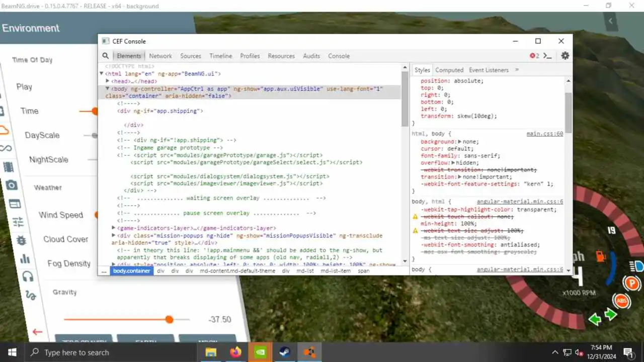Switch to the Console tab
The image size is (644, 362).
point(339,56)
